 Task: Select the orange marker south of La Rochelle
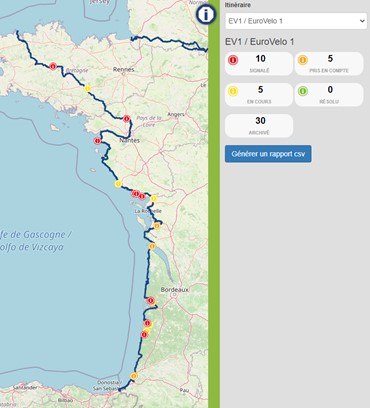click(157, 226)
